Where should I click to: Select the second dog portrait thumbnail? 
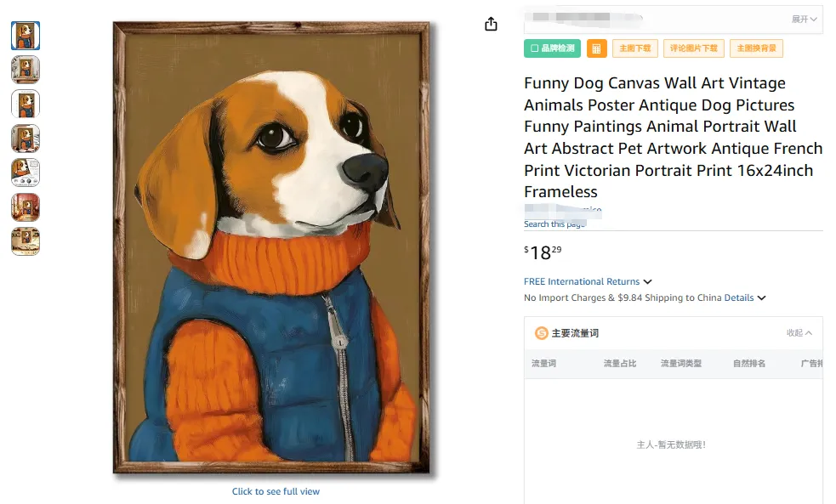pos(25,70)
